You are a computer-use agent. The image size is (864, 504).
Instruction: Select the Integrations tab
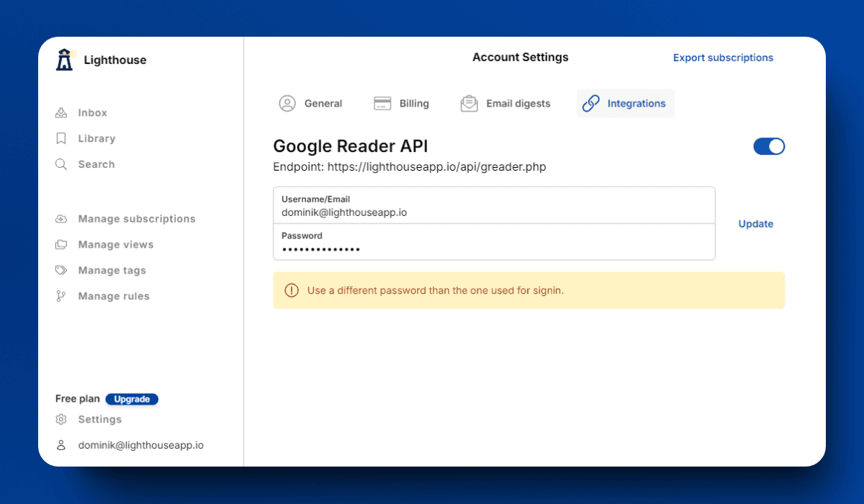(x=625, y=104)
